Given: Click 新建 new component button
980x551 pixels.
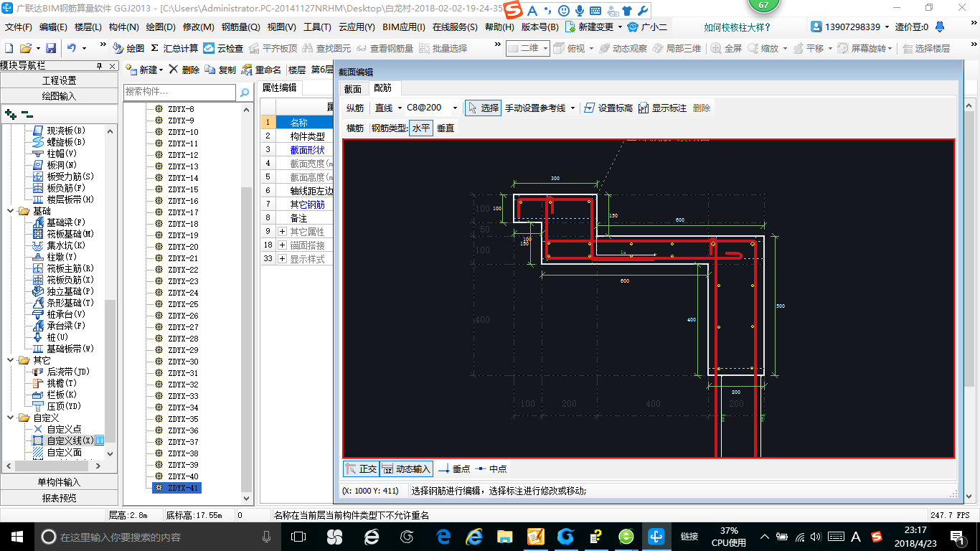Looking at the screenshot, I should [x=143, y=70].
